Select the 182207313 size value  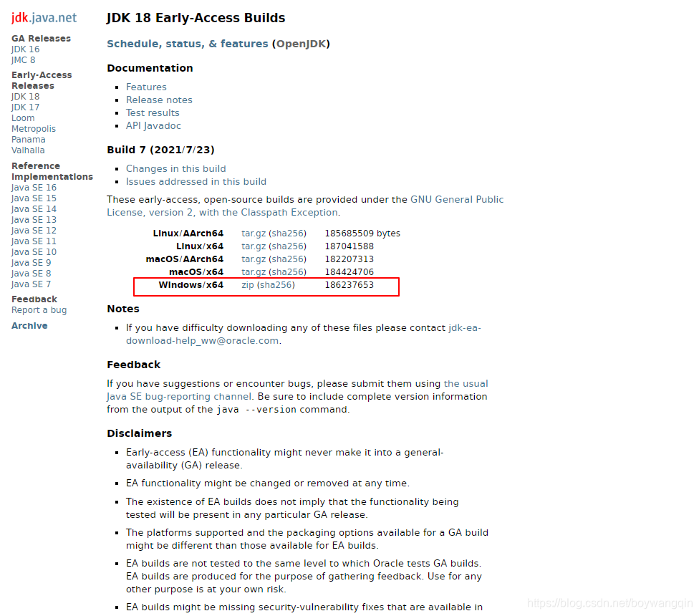(x=349, y=259)
